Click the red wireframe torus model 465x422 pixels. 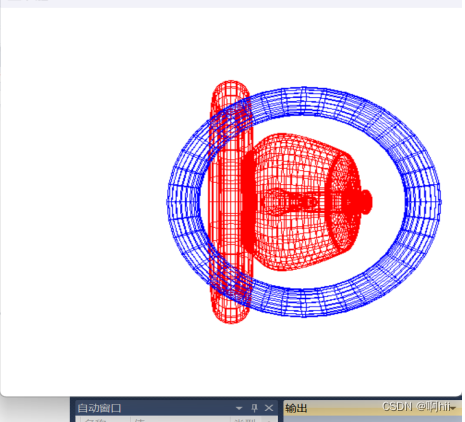coord(230,202)
